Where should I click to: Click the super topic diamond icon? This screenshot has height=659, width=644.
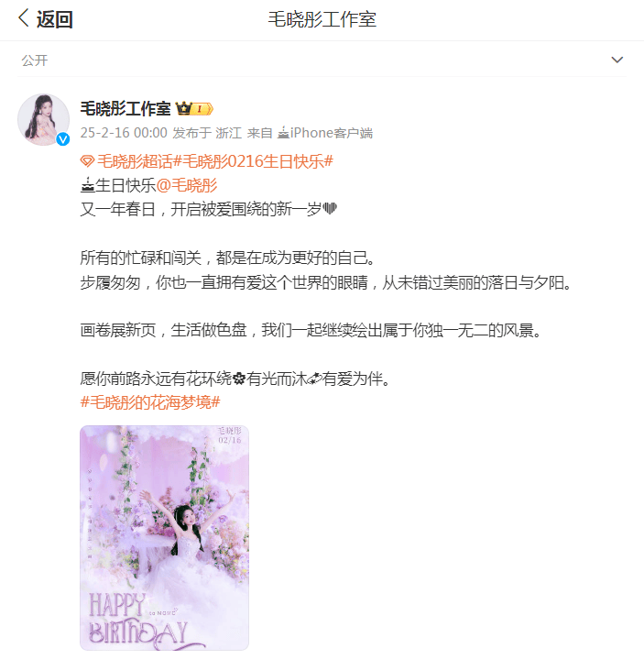[87, 161]
